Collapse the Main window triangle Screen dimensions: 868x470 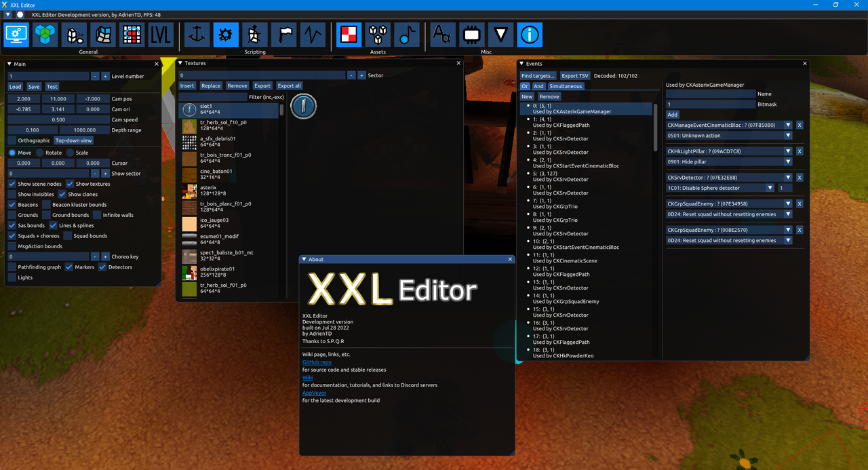pos(9,64)
